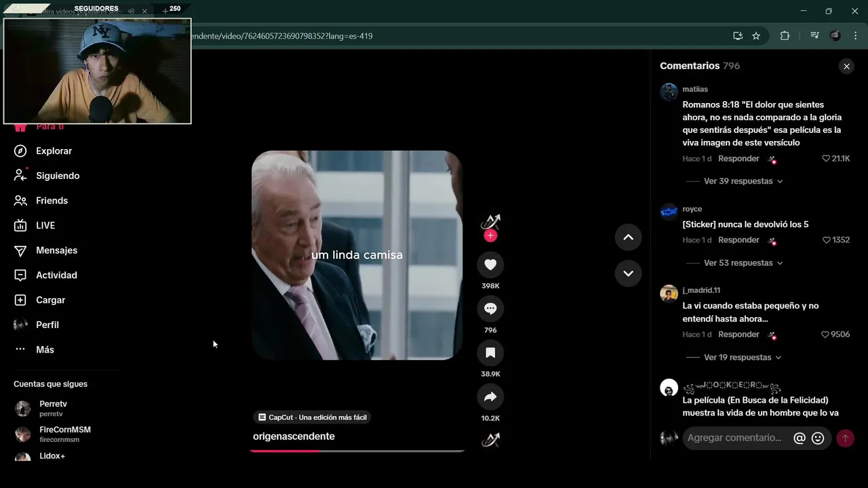
Task: Open a new browser tab
Action: click(x=165, y=11)
